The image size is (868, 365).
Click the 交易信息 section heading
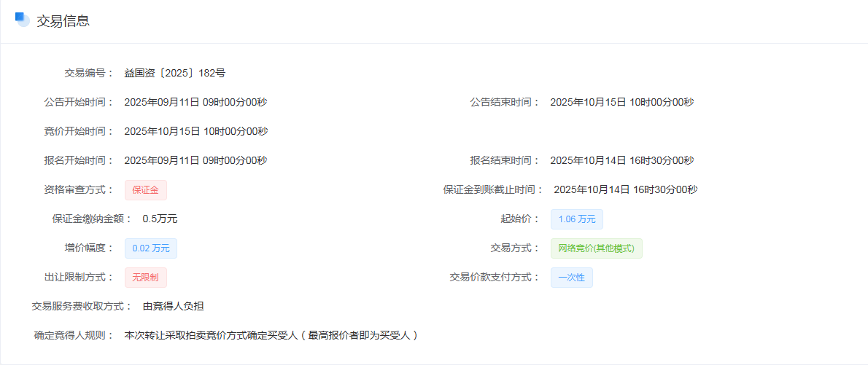pos(63,21)
